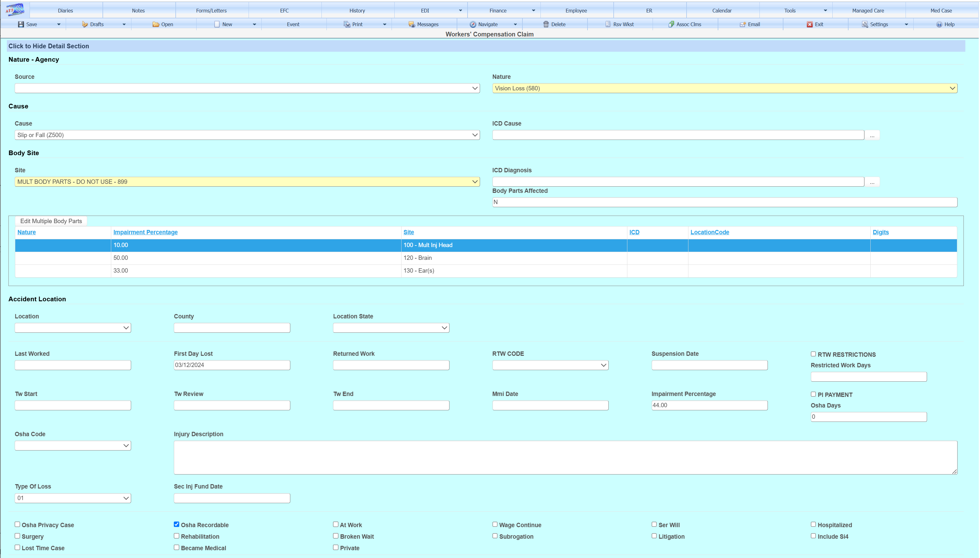Open the Diaries tab
980x558 pixels.
(65, 10)
